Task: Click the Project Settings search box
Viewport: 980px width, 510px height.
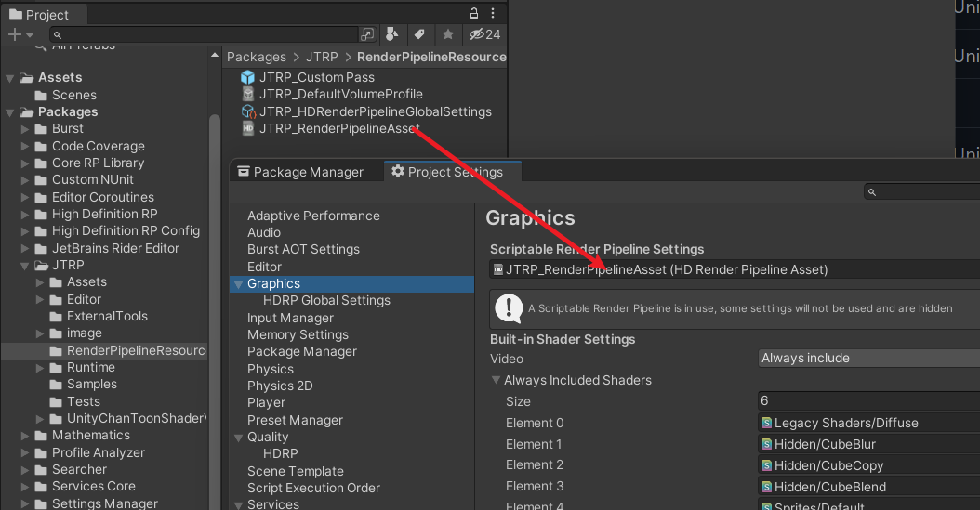Action: [921, 191]
